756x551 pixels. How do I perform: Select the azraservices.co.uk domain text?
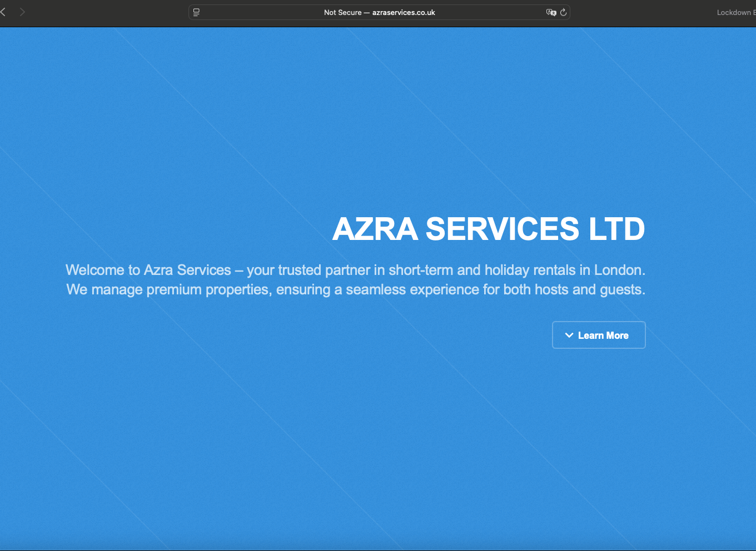[404, 12]
